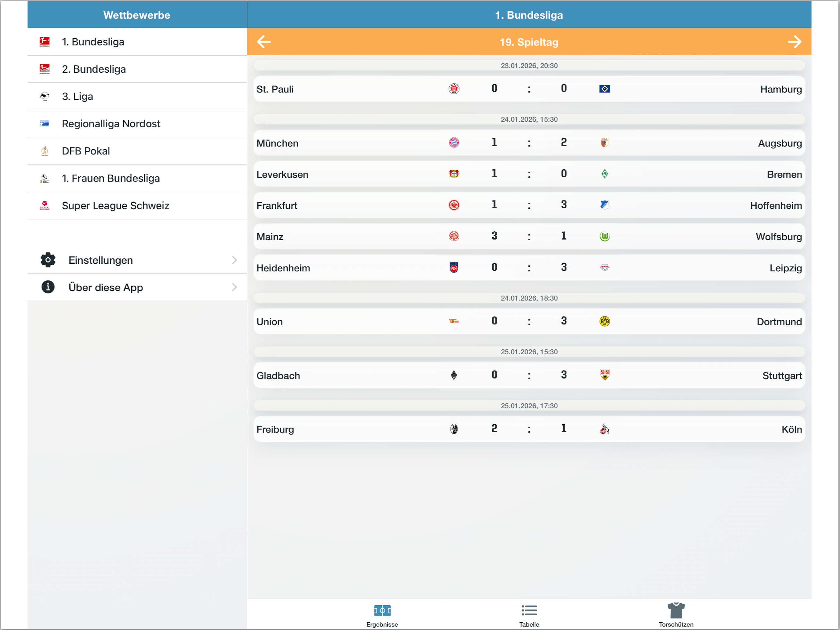Click the Union Berlin crest

(454, 322)
